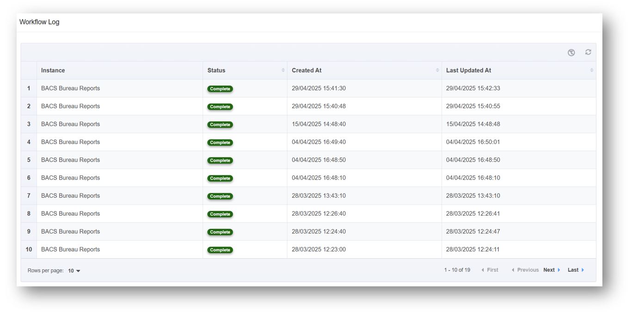Click created time 29/04/2025 15:40:48
This screenshot has width=644, height=327.
pos(319,106)
